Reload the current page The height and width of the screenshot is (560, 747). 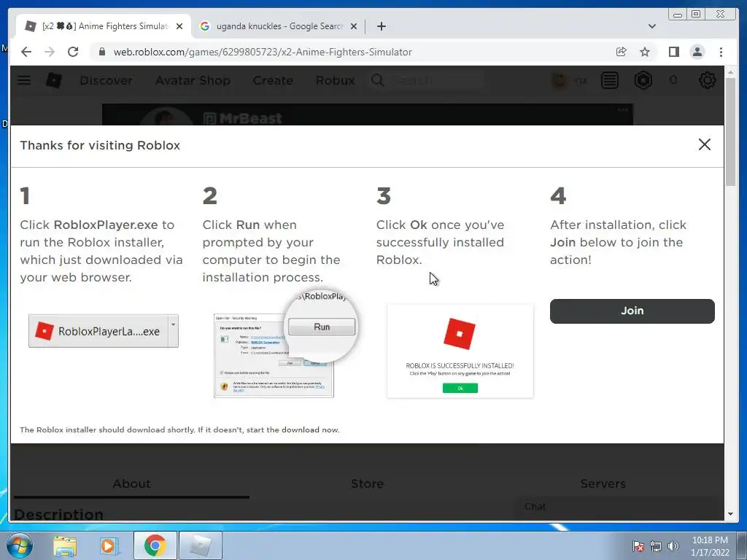[73, 52]
